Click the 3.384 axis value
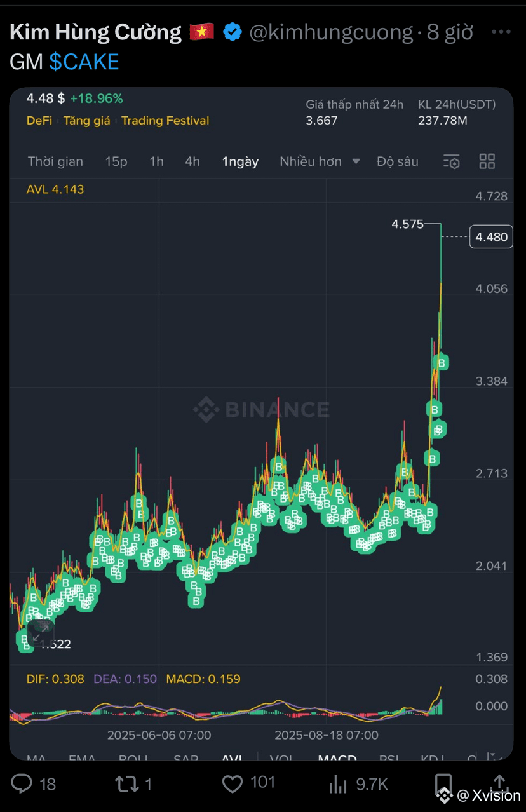The width and height of the screenshot is (526, 812). click(x=492, y=381)
